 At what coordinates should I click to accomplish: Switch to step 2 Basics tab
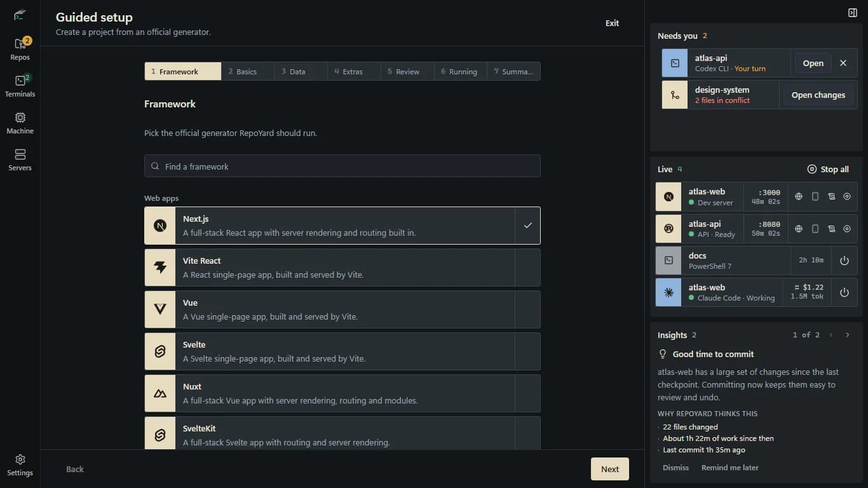coord(248,71)
